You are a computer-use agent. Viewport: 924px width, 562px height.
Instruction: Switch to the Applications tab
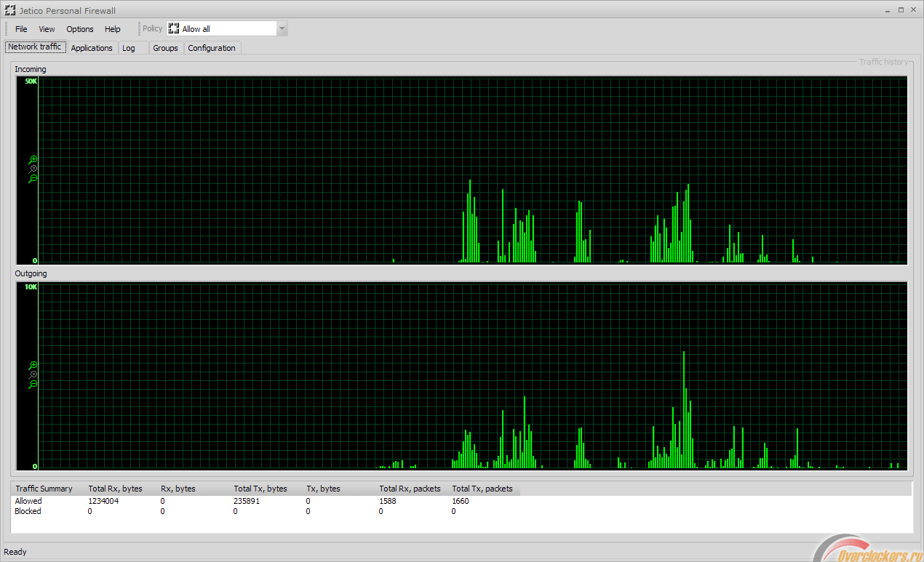pyautogui.click(x=92, y=48)
